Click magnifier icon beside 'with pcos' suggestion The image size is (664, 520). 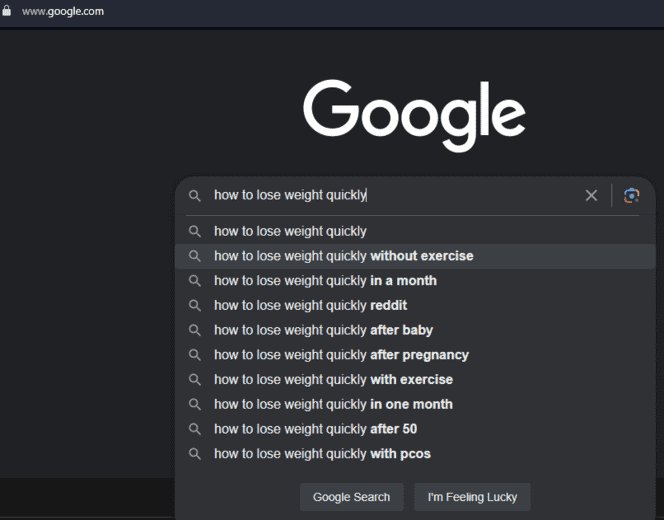coord(195,454)
